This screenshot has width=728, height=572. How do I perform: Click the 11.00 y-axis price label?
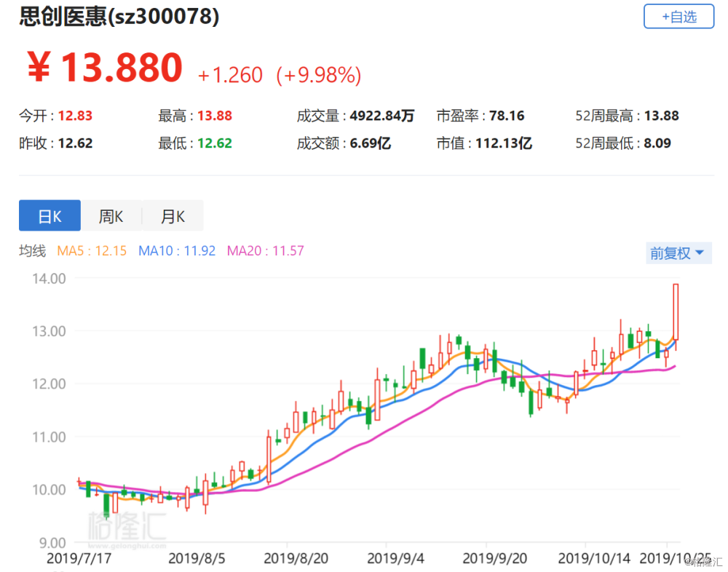click(x=49, y=437)
